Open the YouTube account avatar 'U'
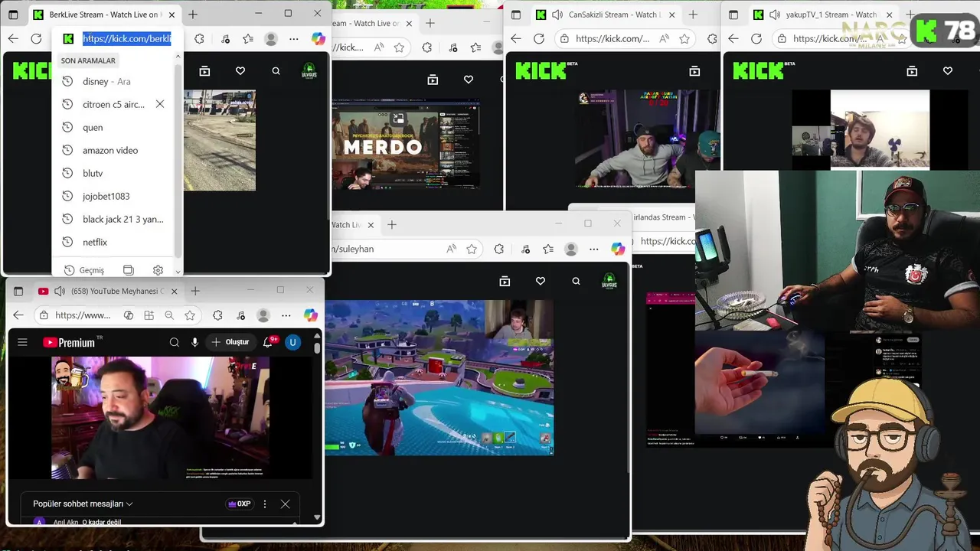This screenshot has height=551, width=980. pos(292,342)
